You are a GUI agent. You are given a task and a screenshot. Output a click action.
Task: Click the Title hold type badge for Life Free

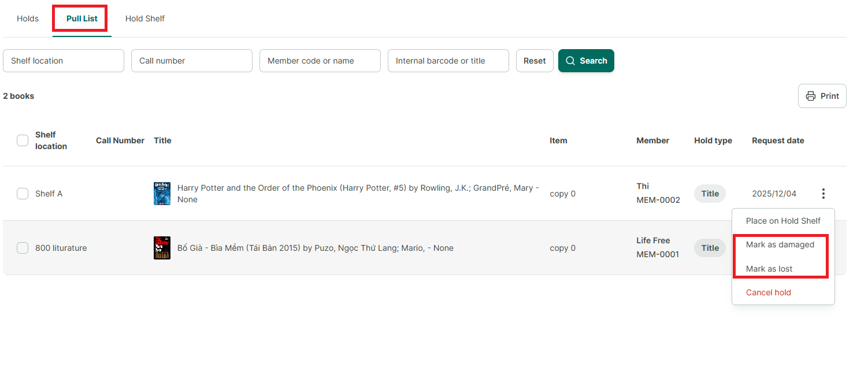[710, 248]
